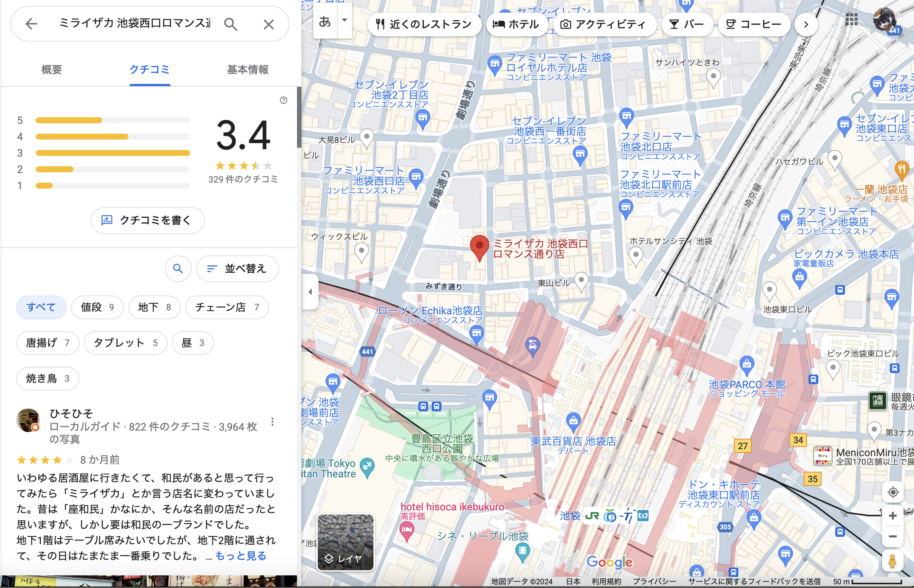Click the ドン・キホーテ 池袋東口駅前店 marker

[754, 520]
